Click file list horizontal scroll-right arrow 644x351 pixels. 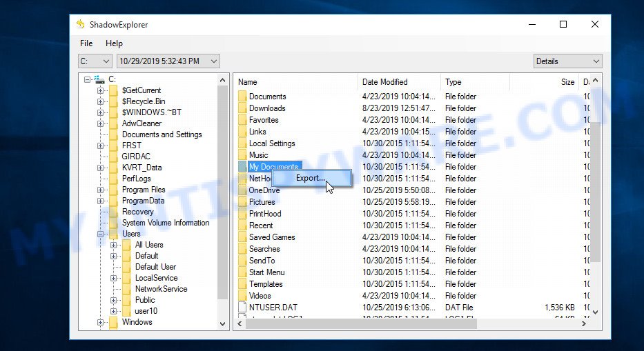[584, 324]
